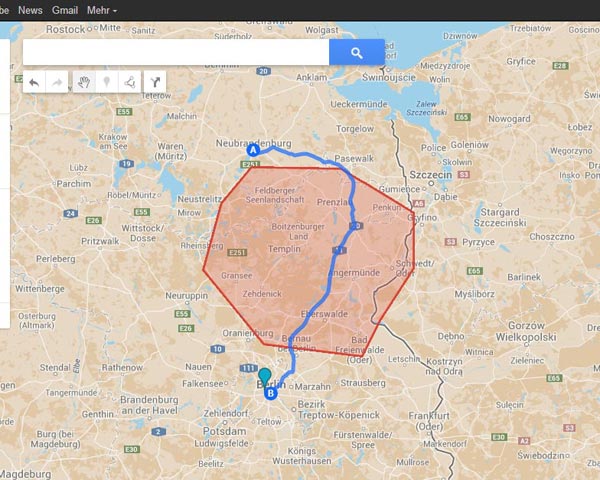
Task: Click the Choszczno town label
Action: (552, 237)
